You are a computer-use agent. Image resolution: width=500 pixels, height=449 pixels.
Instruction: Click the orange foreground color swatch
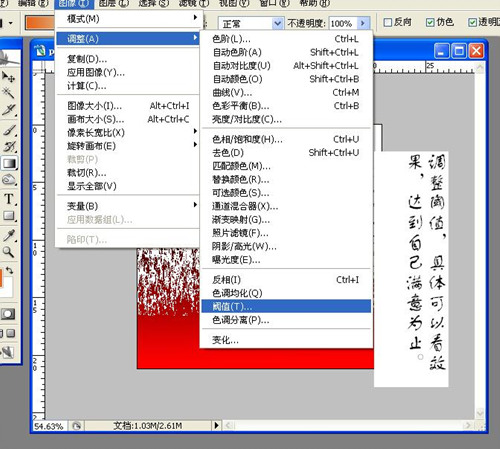click(1, 278)
